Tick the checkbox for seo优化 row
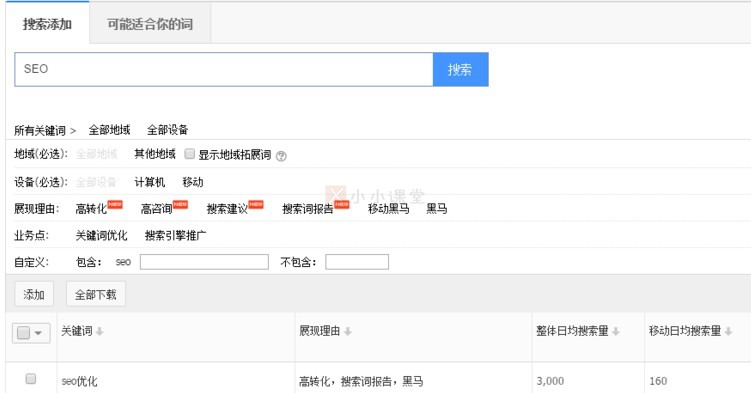Image resolution: width=751 pixels, height=393 pixels. [31, 379]
